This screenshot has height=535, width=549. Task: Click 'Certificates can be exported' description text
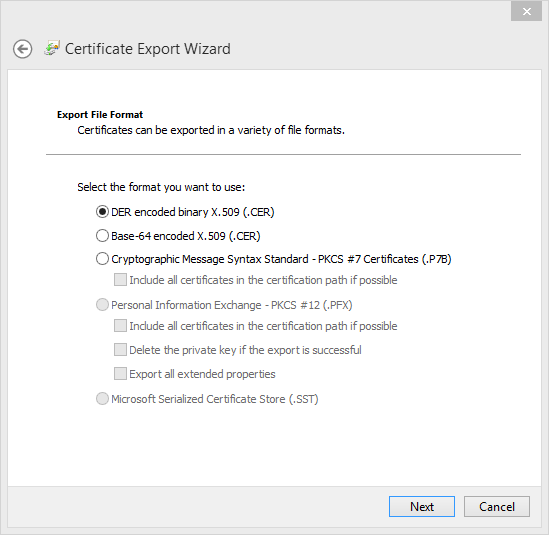(211, 130)
